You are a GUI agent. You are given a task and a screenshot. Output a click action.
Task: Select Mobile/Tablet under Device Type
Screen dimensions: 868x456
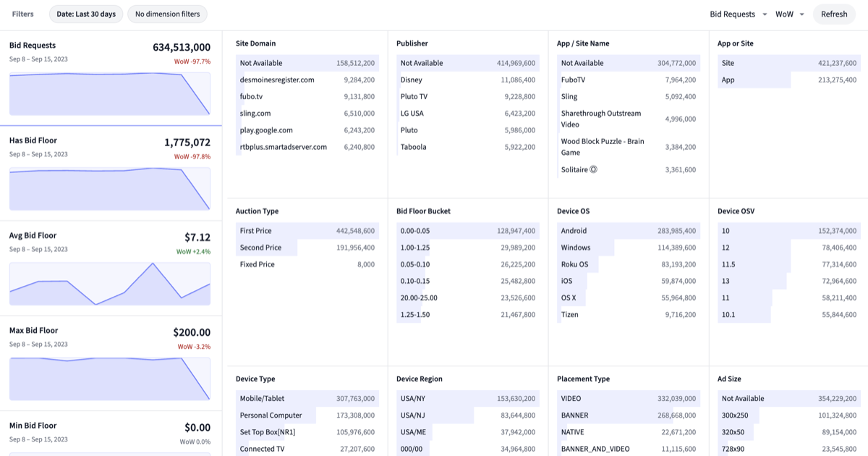(307, 398)
